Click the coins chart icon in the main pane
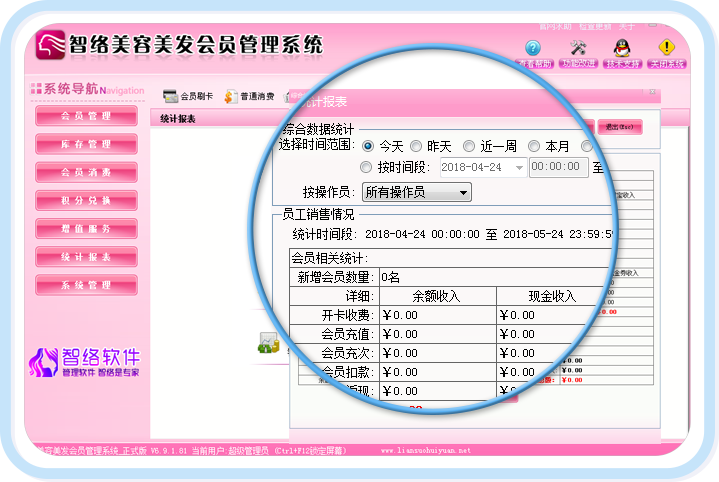719x482 pixels. (268, 343)
